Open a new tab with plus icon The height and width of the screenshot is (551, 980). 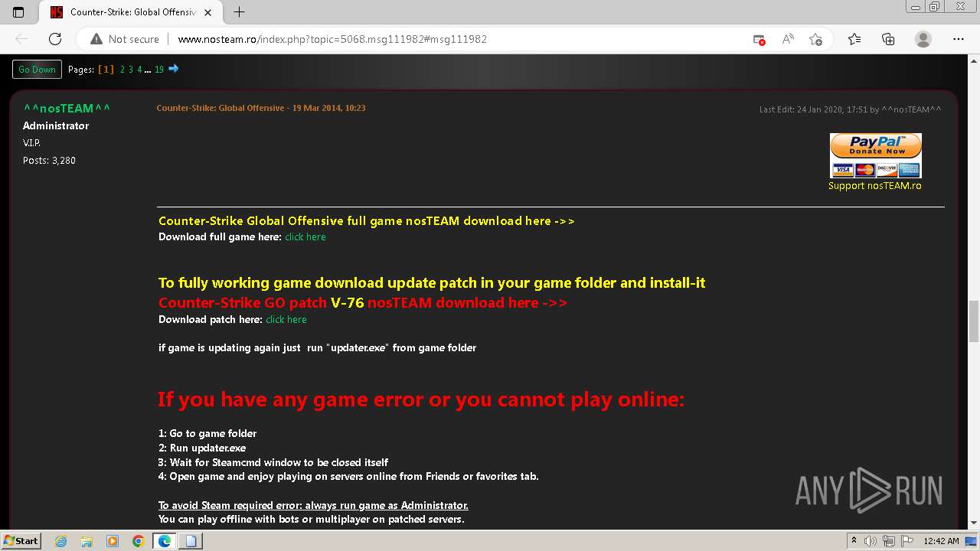(240, 12)
